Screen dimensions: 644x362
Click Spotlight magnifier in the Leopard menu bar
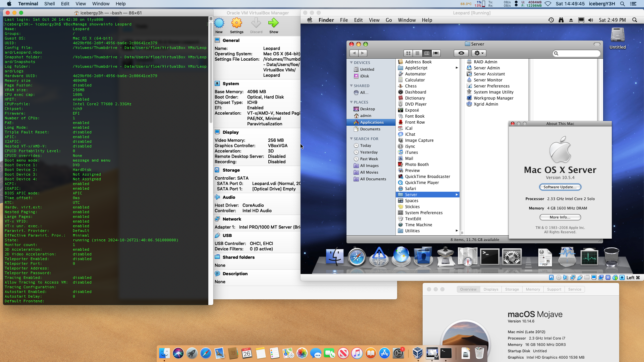[635, 20]
